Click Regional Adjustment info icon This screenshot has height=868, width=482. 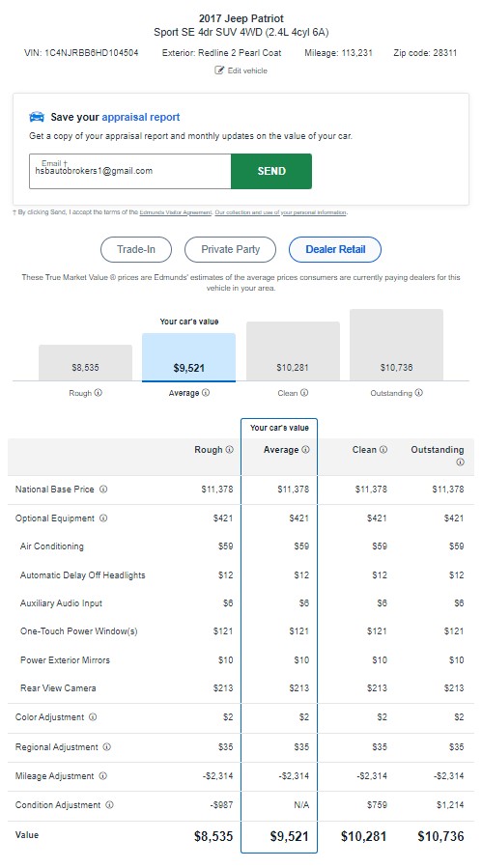click(106, 746)
